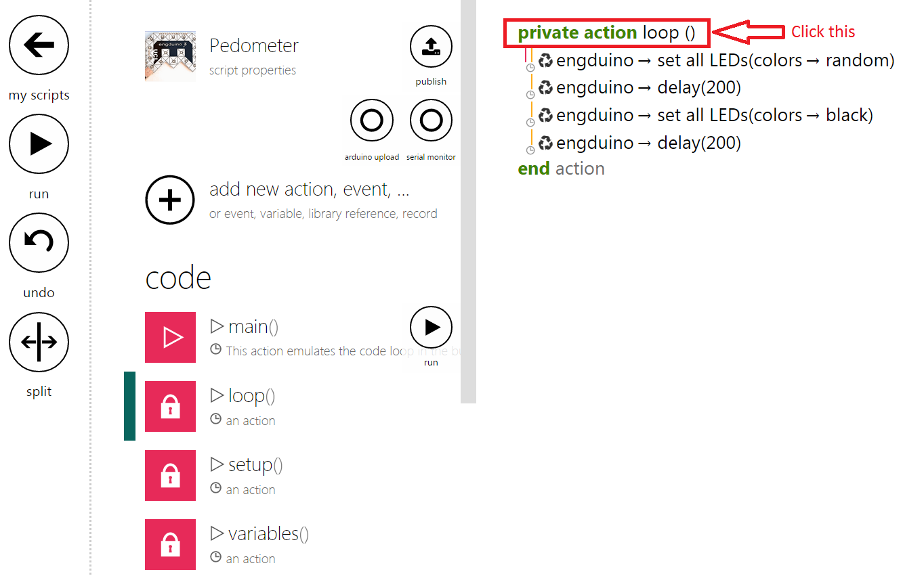The height and width of the screenshot is (576, 924).
Task: Select main() in the code list
Action: (302, 337)
